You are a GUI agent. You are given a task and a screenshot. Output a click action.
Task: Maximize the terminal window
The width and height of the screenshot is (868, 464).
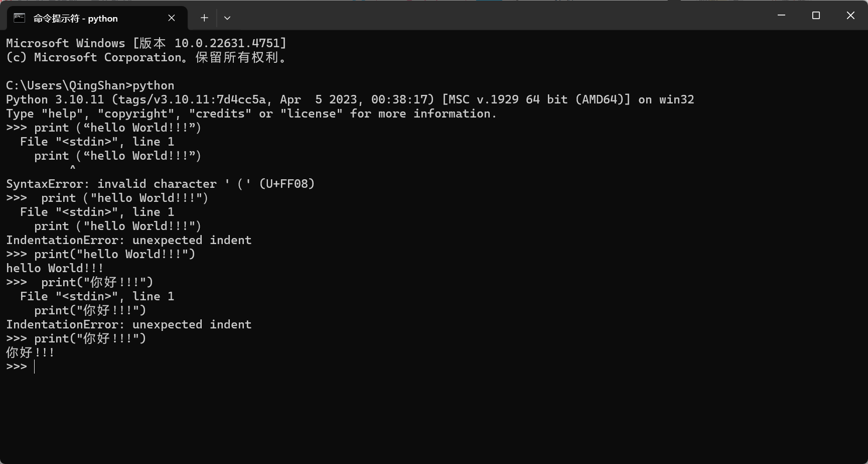tap(816, 16)
